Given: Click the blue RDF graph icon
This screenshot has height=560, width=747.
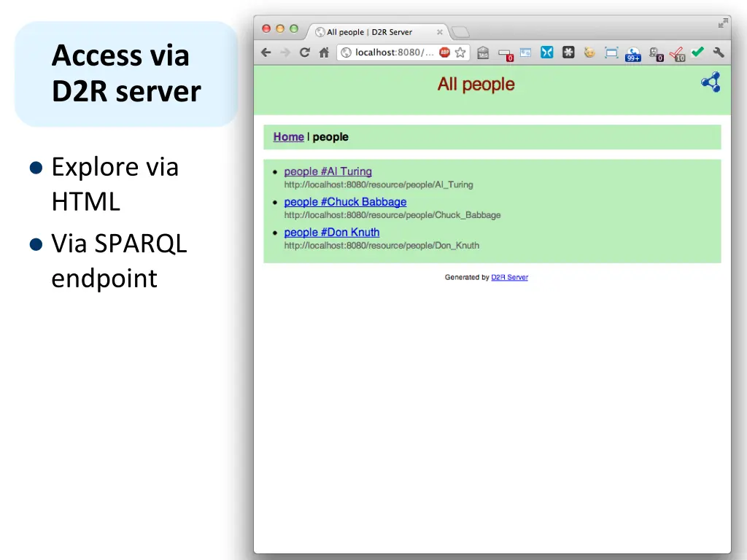Looking at the screenshot, I should click(x=711, y=82).
